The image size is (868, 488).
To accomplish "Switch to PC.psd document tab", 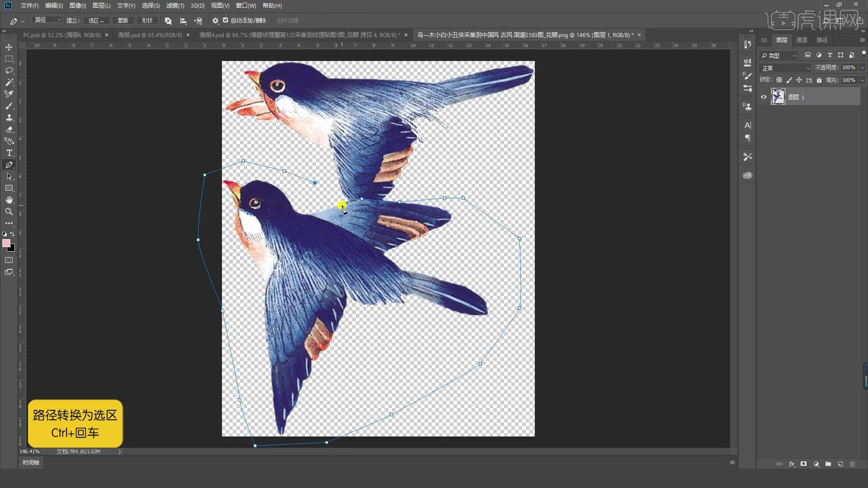I will pos(62,35).
